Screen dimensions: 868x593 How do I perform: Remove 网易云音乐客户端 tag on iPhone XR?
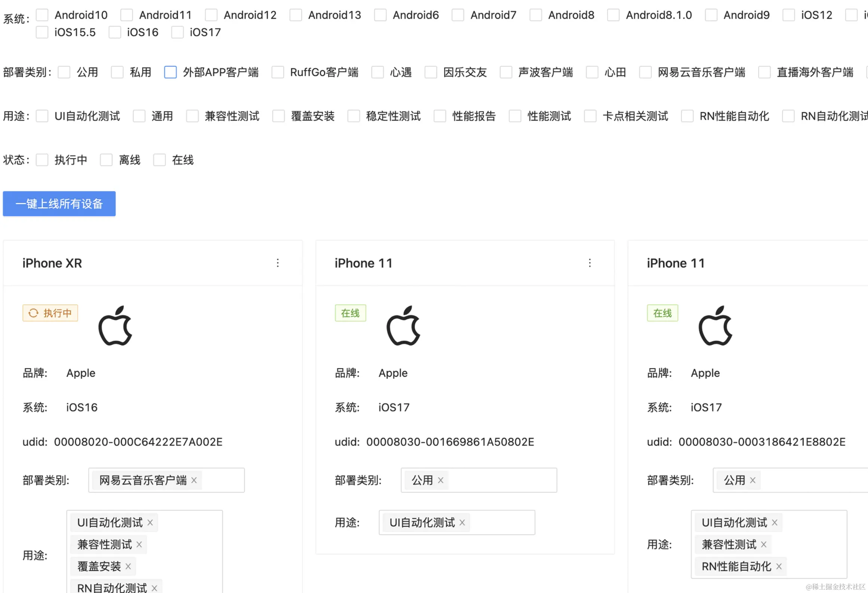click(x=194, y=480)
